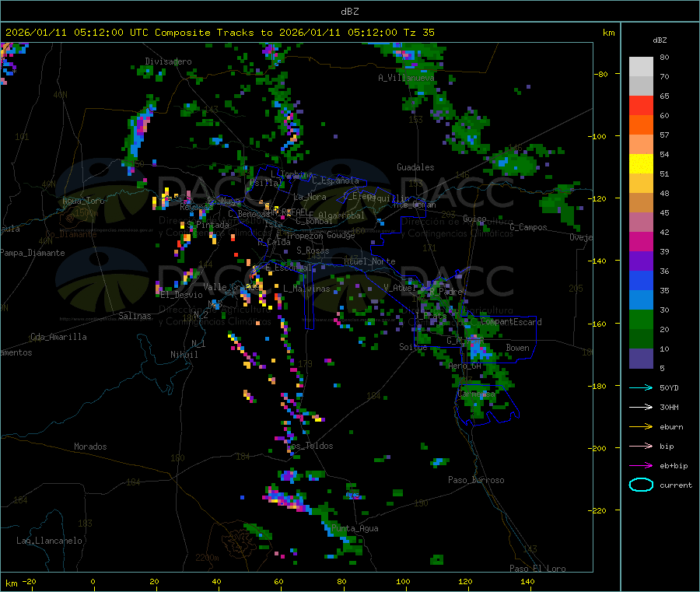Click the 20 dBZ green color band
The height and width of the screenshot is (592, 700).
pyautogui.click(x=641, y=319)
